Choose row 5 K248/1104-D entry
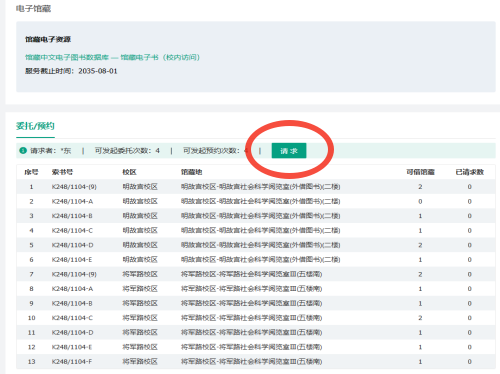The width and height of the screenshot is (500, 374). click(256, 245)
